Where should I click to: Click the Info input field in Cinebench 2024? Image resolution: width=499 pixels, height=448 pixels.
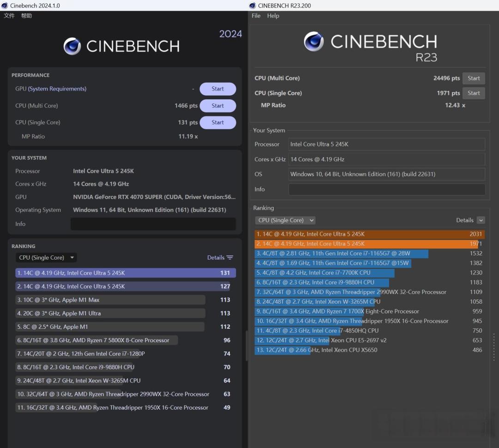coord(153,224)
